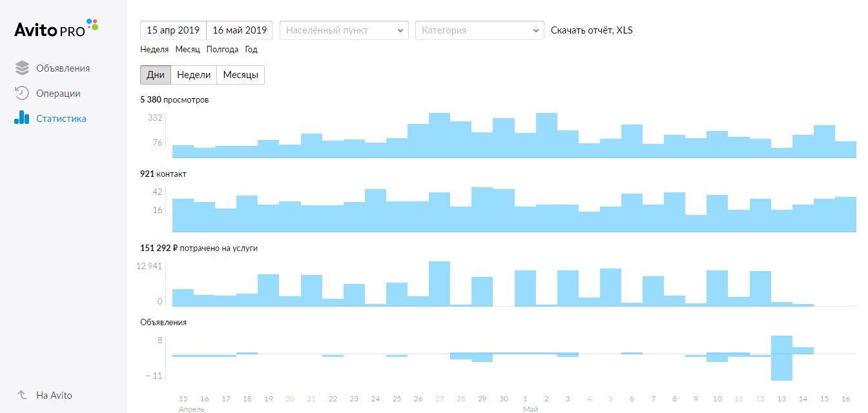Click the 332 axis label
Screen dimensions: 868x413
click(155, 118)
